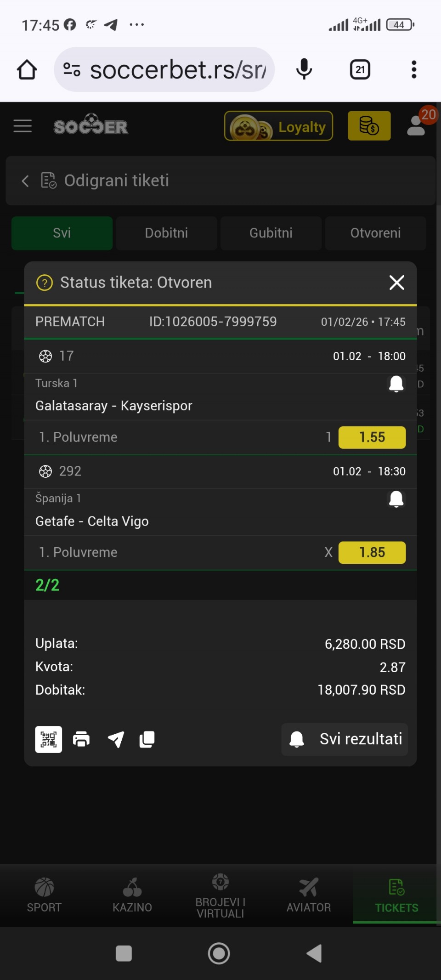Viewport: 441px width, 980px height.
Task: Toggle notification bell for Galatasaray - Kayserispor
Action: click(x=396, y=384)
